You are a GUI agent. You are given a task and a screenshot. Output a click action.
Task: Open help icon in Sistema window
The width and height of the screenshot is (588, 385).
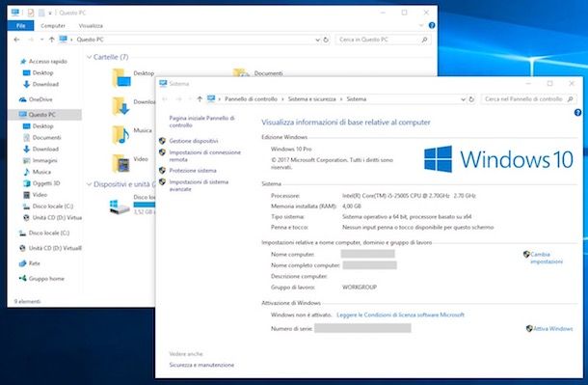tap(577, 113)
